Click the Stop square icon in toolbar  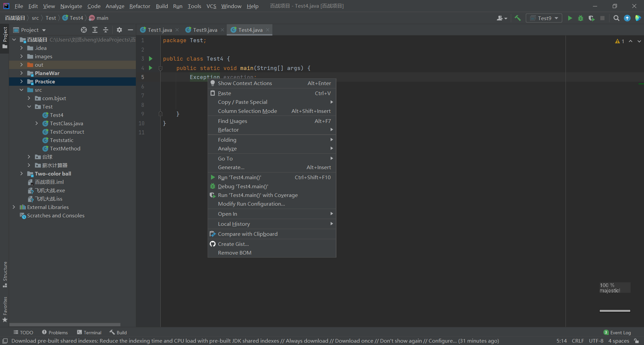point(602,18)
